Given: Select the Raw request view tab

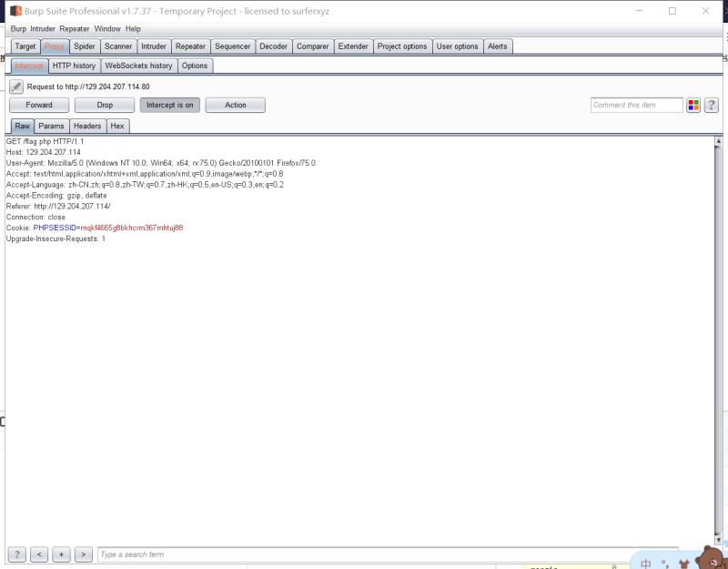Looking at the screenshot, I should tap(22, 126).
